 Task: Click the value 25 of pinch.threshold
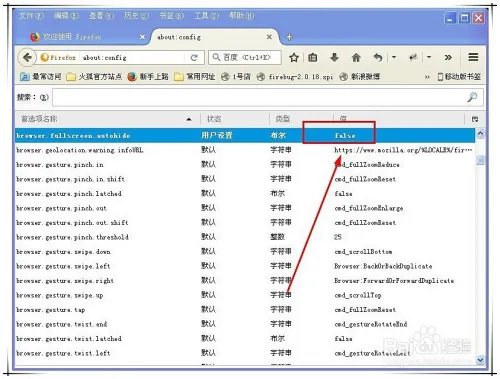[x=338, y=237]
